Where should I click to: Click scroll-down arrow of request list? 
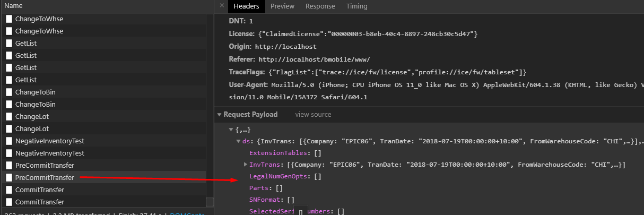[210, 202]
